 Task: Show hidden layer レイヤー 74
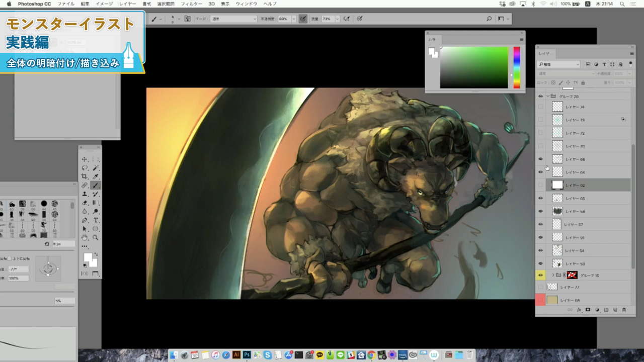point(541,107)
